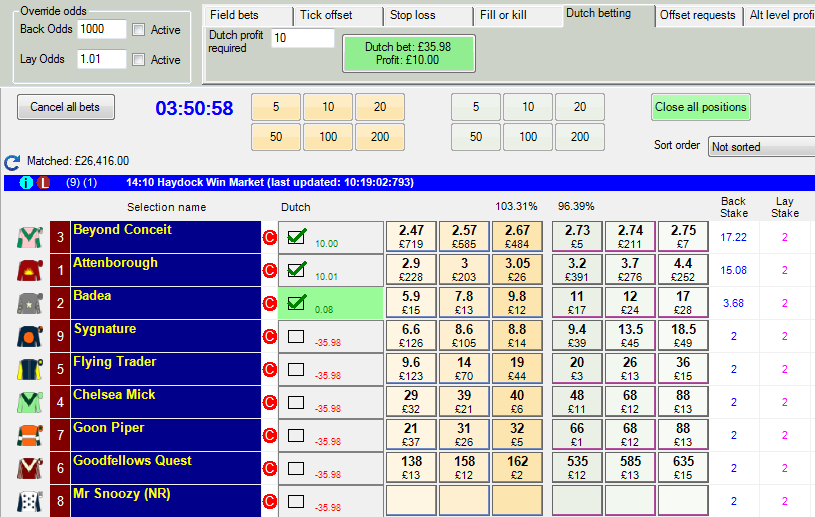Click the jockey silks icon for Flying Trader
Viewport: 815px width, 517px height.
coord(29,369)
